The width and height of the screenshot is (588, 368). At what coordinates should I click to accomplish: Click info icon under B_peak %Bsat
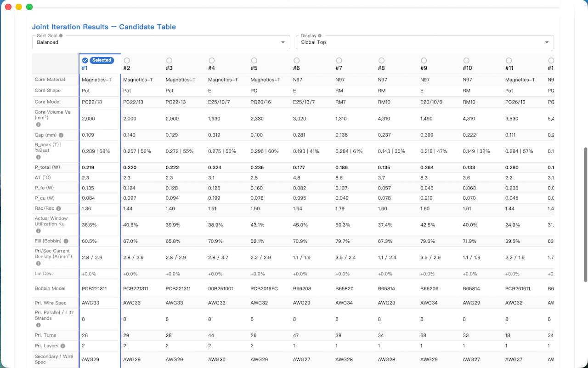(39, 157)
